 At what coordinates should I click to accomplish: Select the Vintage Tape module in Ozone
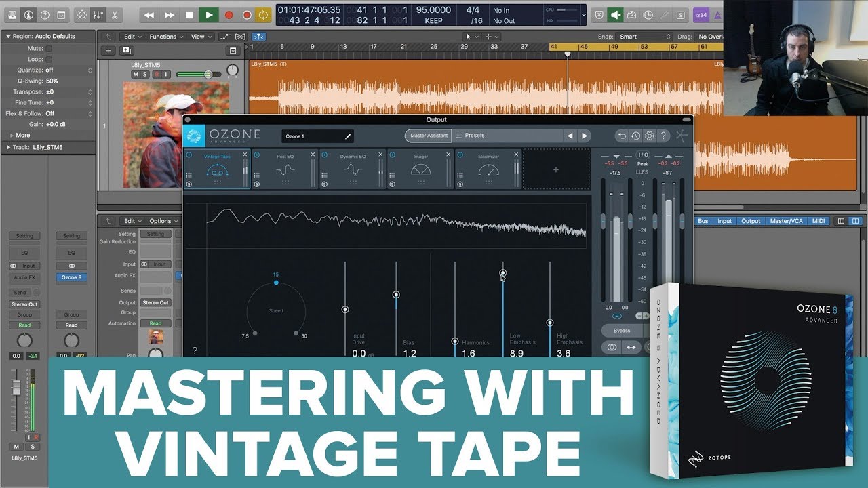[x=218, y=169]
